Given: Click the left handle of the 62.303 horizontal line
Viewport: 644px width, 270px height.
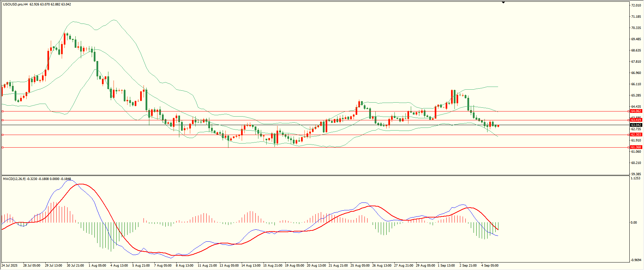Looking at the screenshot, I should [x=3, y=135].
